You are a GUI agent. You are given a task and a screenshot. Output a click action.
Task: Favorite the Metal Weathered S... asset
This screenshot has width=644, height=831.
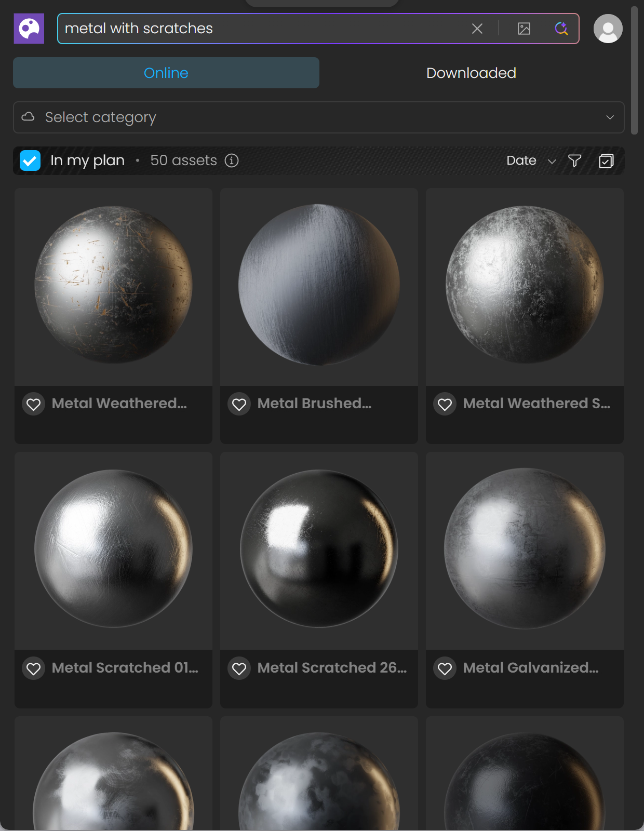click(x=445, y=404)
